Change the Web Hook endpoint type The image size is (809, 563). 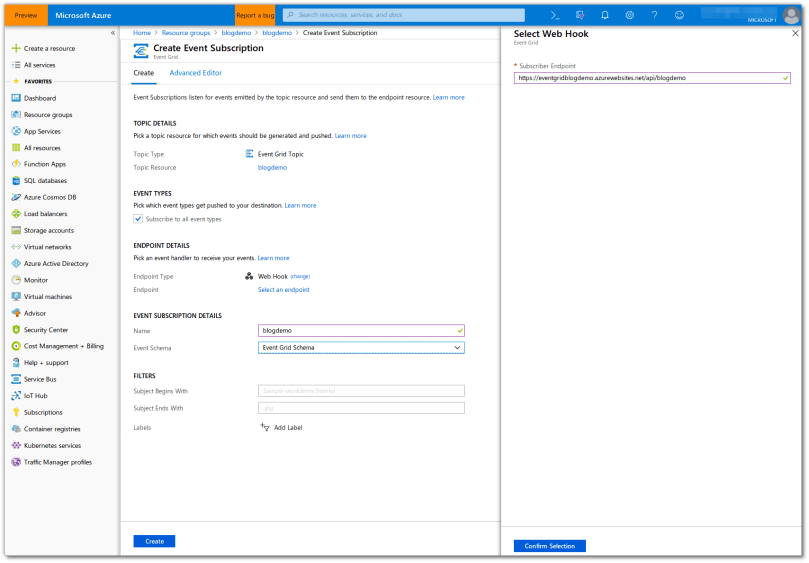(x=300, y=276)
